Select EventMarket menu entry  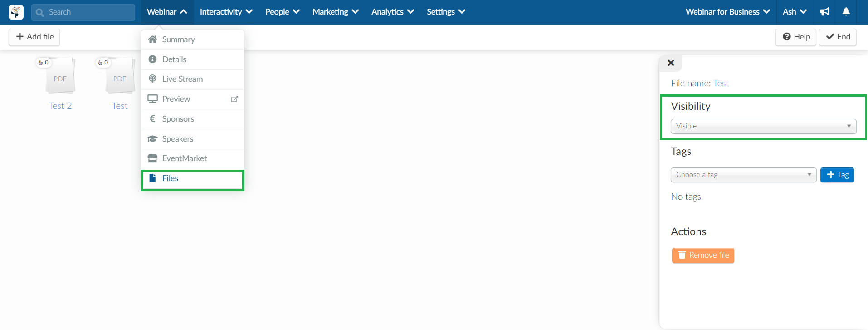point(193,158)
